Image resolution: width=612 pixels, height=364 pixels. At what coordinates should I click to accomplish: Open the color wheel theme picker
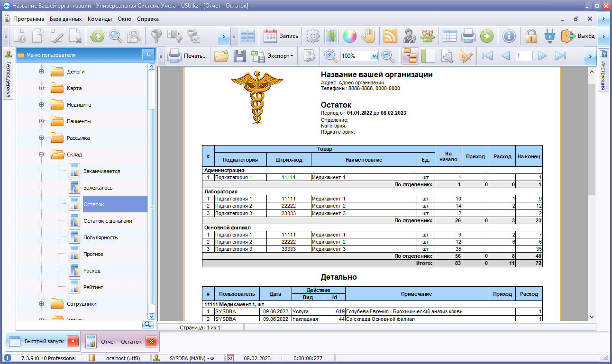click(x=349, y=36)
